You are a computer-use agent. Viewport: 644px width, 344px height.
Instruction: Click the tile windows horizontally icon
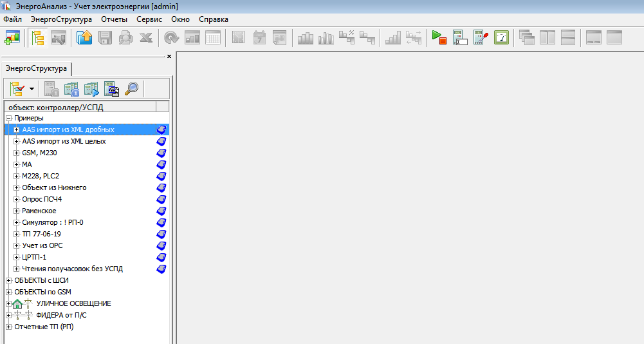click(x=568, y=38)
